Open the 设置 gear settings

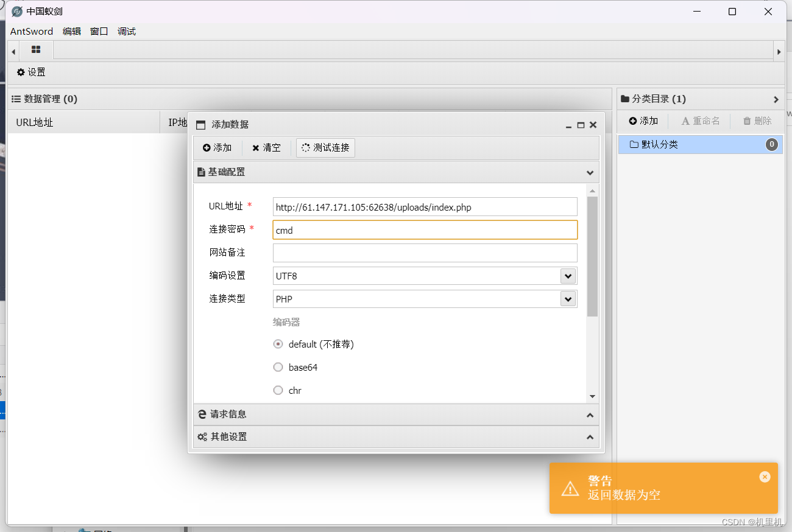[31, 72]
